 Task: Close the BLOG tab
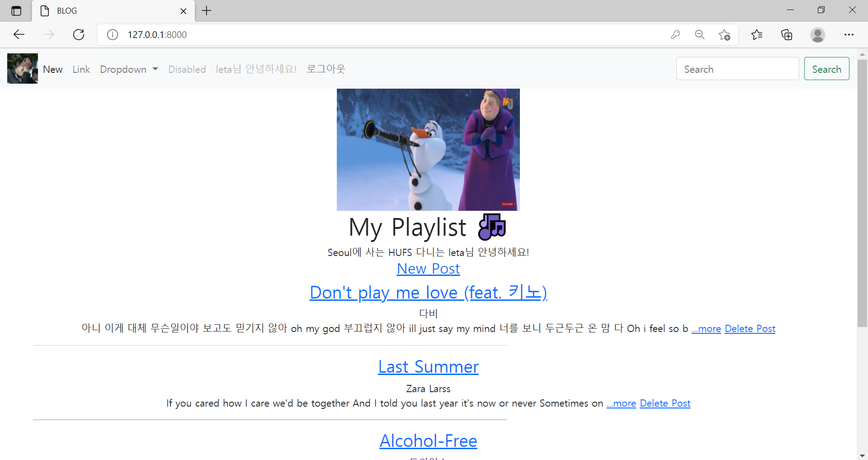coord(183,11)
